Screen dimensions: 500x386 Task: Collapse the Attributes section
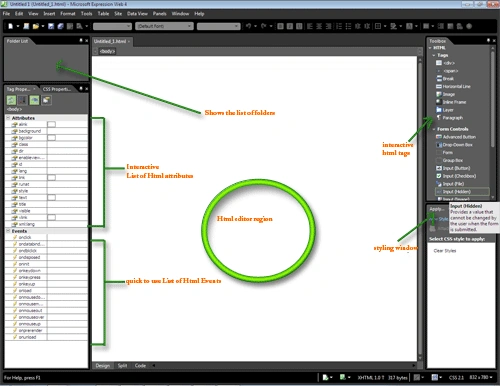click(x=8, y=118)
